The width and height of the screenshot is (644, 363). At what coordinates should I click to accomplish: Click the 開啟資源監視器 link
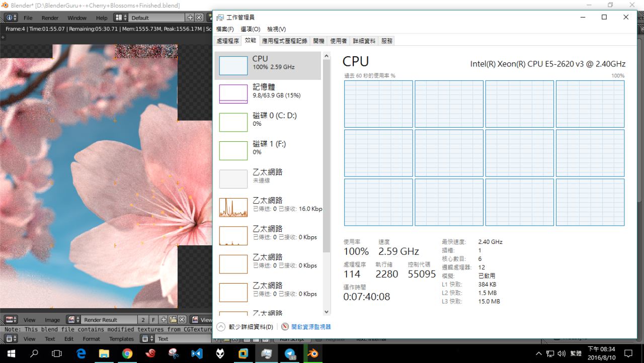[311, 327]
